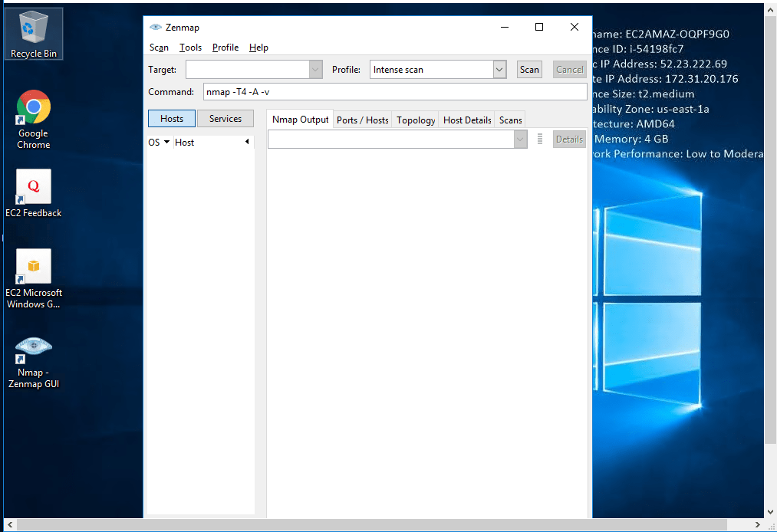Expand the Nmap Output scan selector dropdown

tap(520, 139)
